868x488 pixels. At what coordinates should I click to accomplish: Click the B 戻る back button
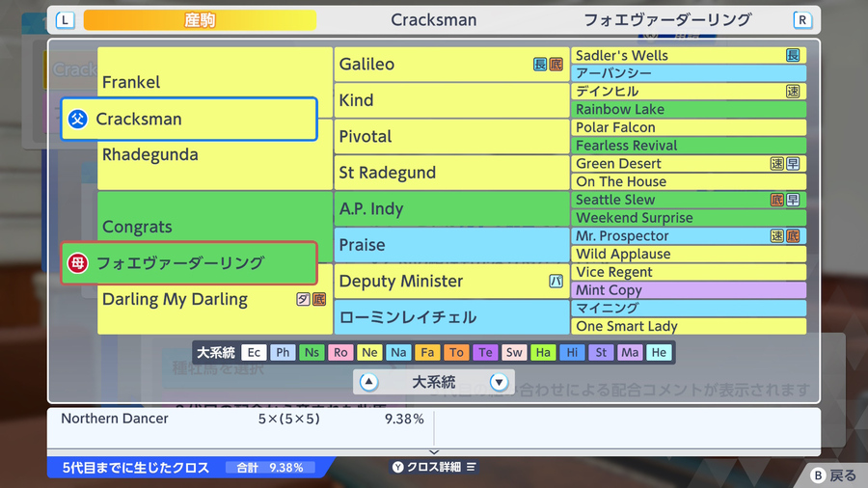tap(833, 475)
